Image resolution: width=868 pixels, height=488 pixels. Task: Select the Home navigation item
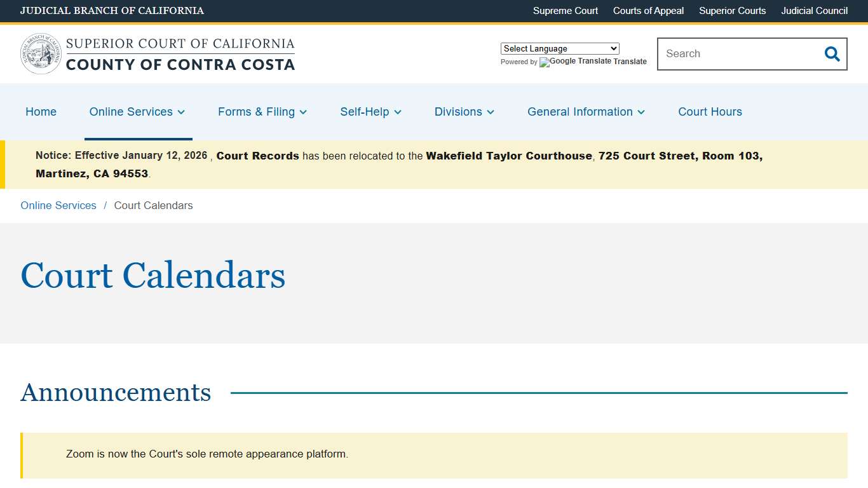(x=41, y=112)
